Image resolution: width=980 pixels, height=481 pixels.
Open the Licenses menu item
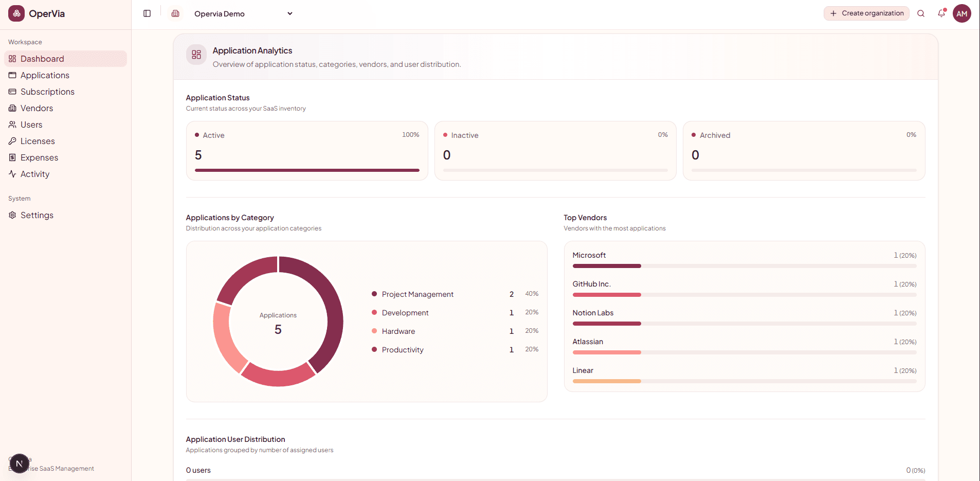(x=65, y=141)
